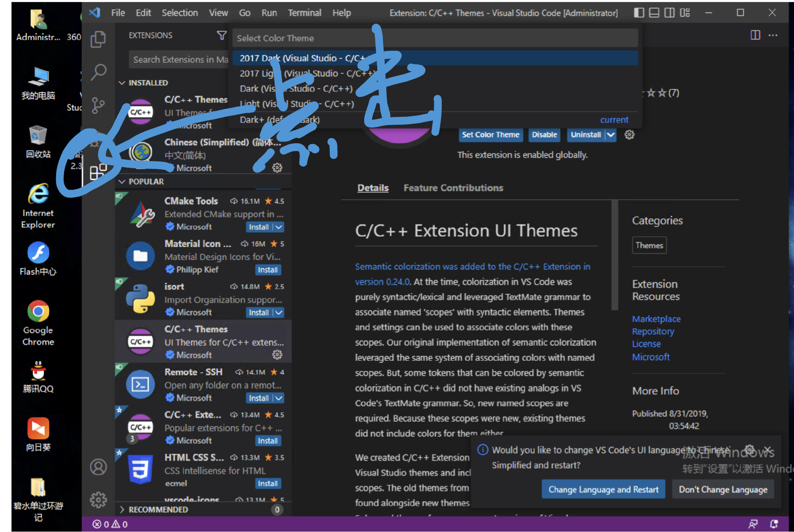Viewport: 794px width, 532px height.
Task: Click the filter extensions funnel icon
Action: 222,35
